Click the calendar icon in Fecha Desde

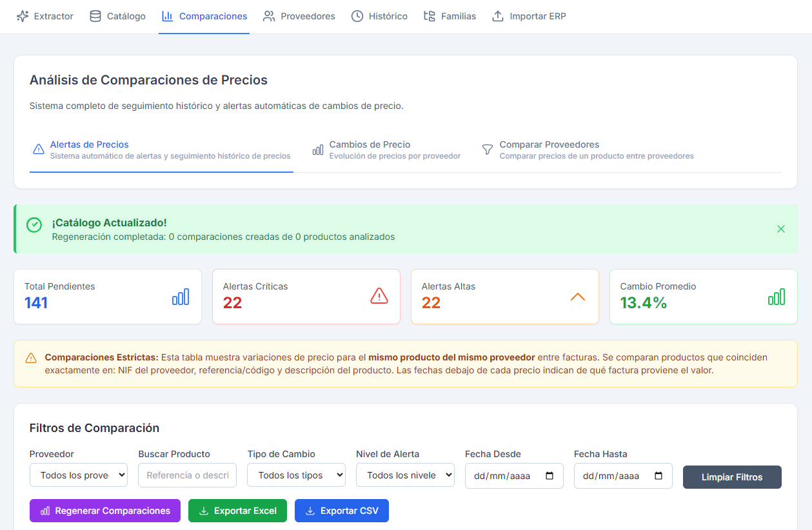pos(550,476)
